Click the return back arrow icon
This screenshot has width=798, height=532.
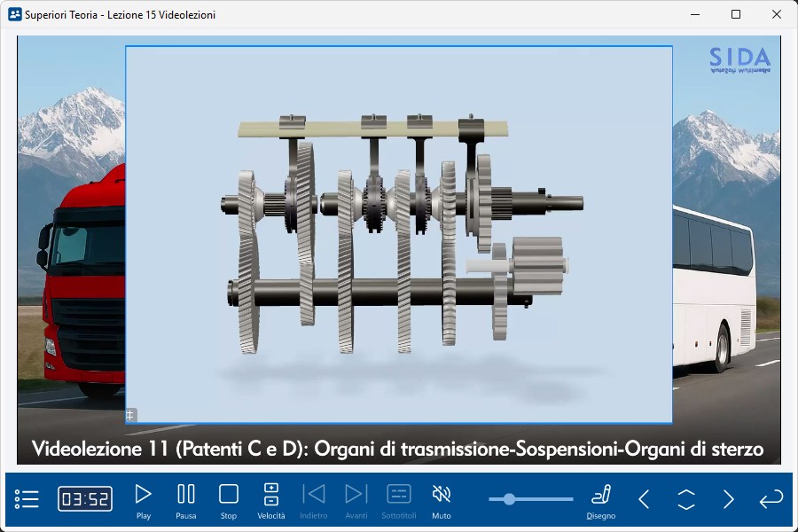[771, 499]
